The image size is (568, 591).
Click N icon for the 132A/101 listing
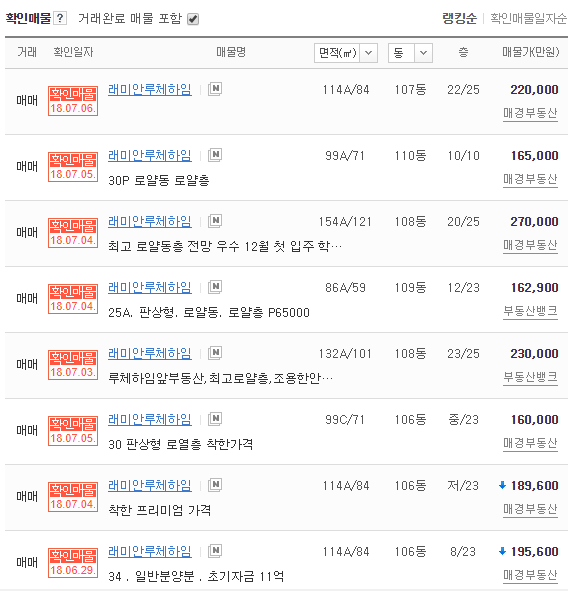[x=215, y=353]
